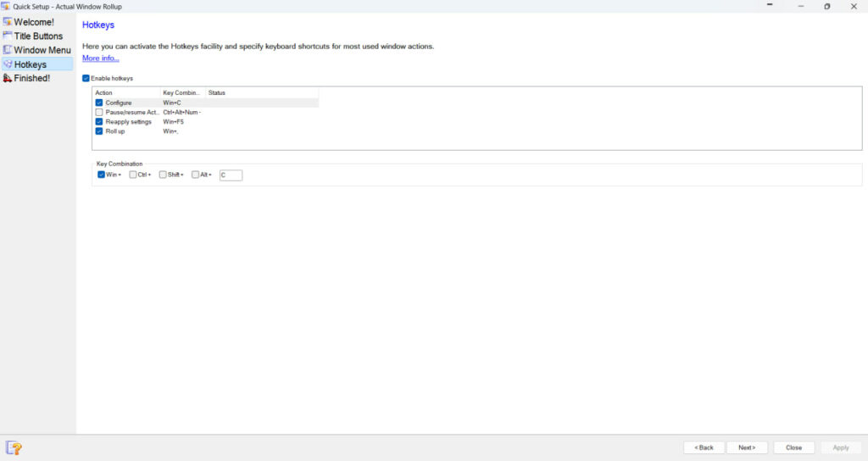Close the Quick Setup window using X
This screenshot has height=461, width=868.
[854, 6]
